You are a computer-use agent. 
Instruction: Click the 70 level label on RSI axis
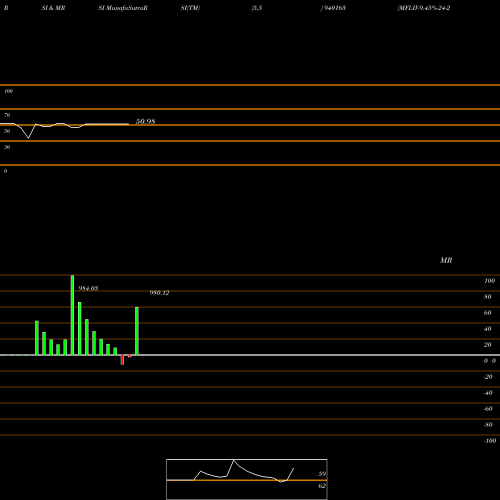tap(7, 115)
